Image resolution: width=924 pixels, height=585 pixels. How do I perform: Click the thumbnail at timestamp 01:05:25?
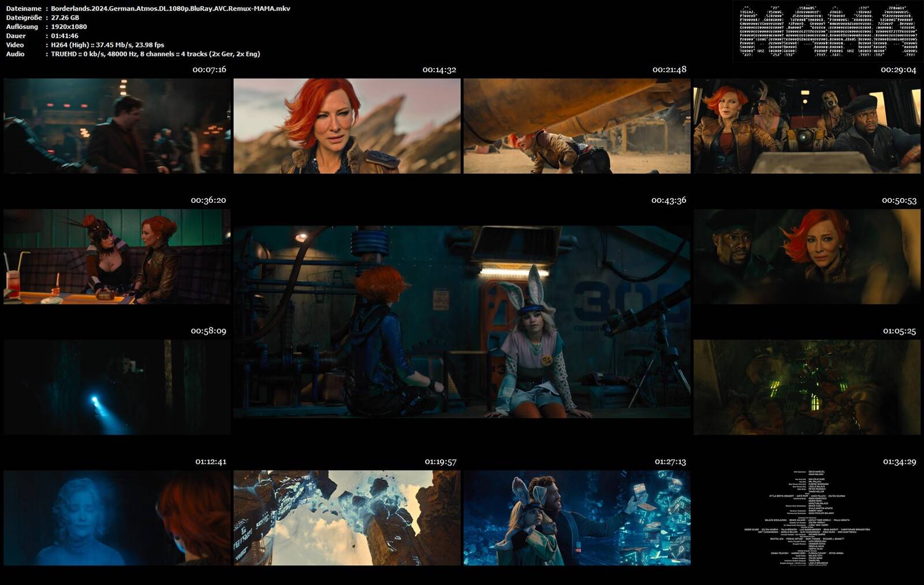[x=807, y=387]
